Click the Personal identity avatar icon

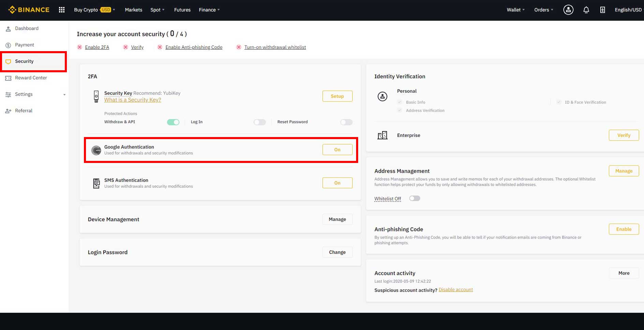(382, 96)
